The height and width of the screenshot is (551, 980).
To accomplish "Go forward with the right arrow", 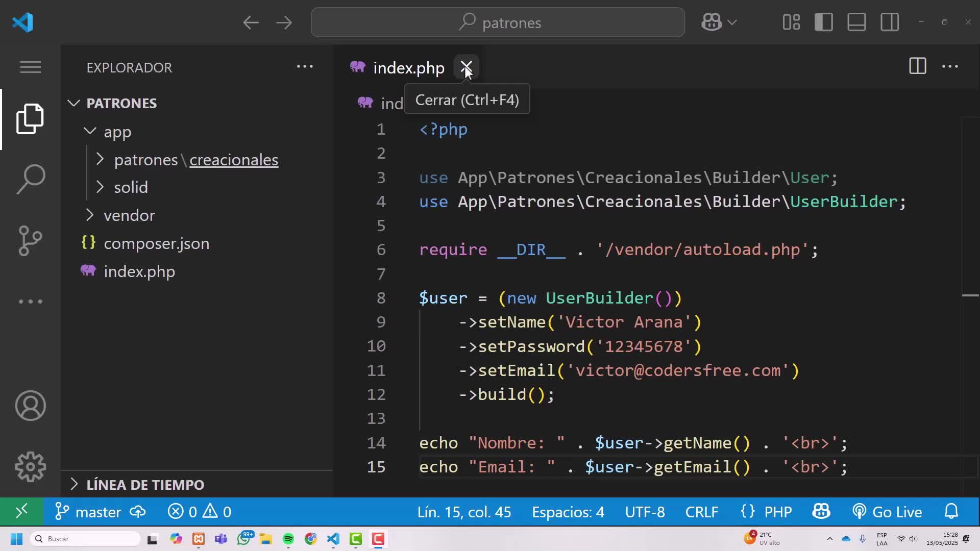I will click(284, 22).
